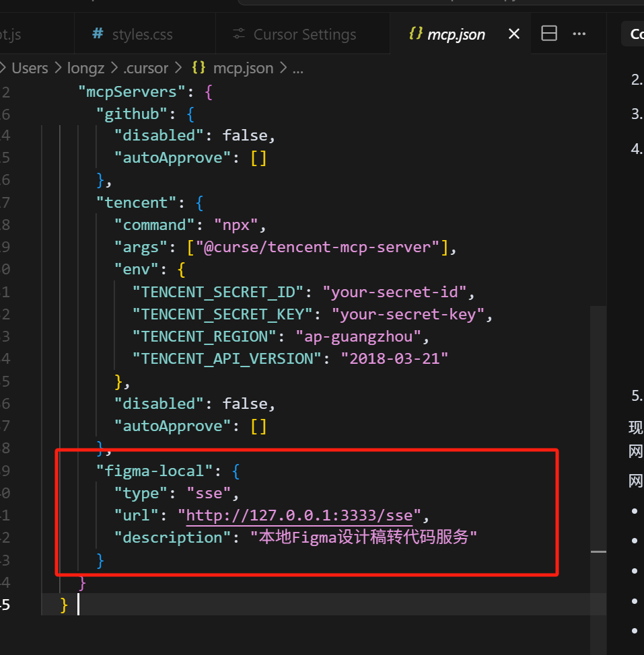Open the .cursor breadcrumb segment
The width and height of the screenshot is (644, 655).
point(145,68)
